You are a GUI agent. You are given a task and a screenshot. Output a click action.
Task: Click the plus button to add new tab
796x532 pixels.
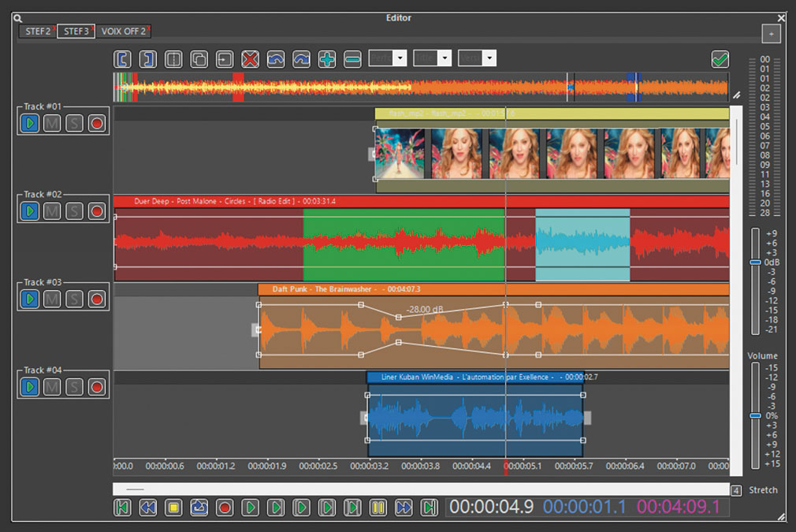[x=771, y=34]
